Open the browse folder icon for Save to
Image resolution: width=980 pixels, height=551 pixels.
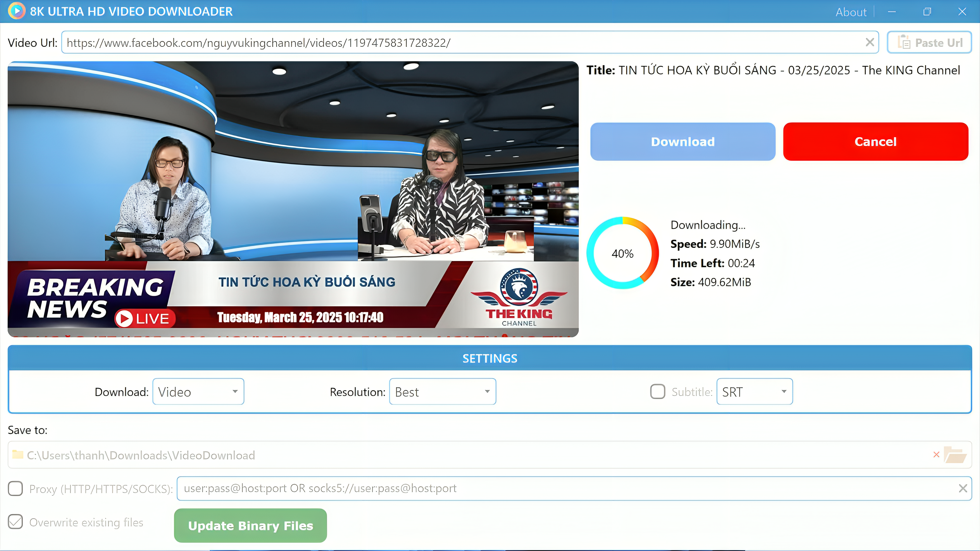tap(955, 455)
